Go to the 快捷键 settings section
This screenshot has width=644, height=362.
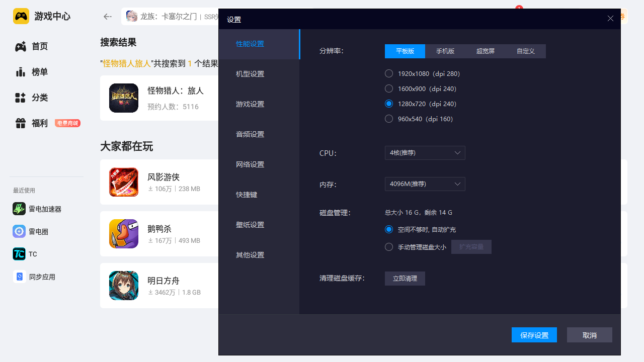click(x=247, y=195)
